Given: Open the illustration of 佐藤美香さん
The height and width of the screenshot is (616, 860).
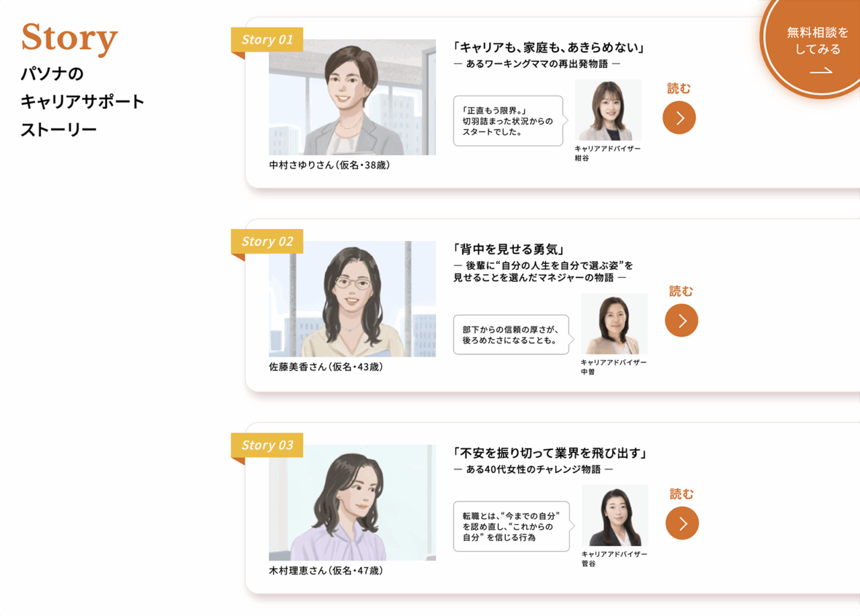Looking at the screenshot, I should [352, 299].
